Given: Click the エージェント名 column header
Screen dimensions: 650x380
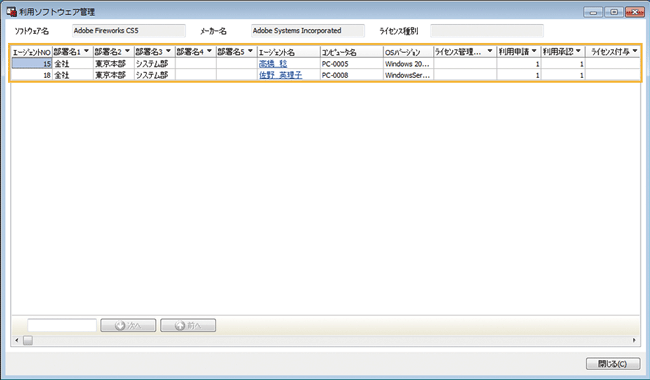Looking at the screenshot, I should click(289, 52).
